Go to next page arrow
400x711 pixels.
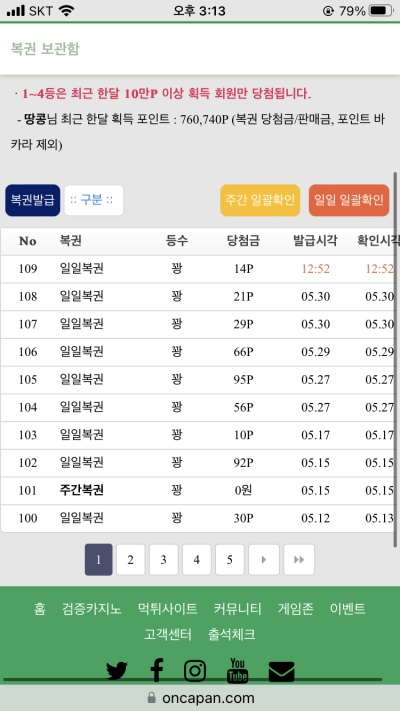point(264,560)
